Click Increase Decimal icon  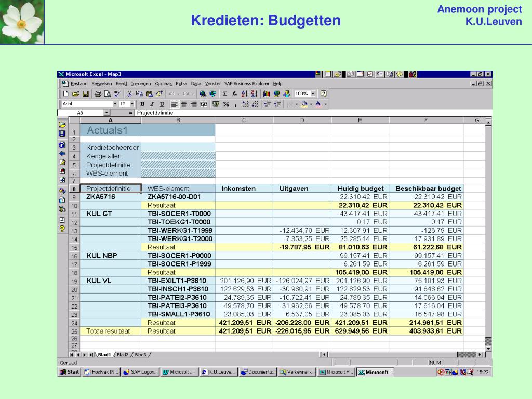tap(246, 104)
